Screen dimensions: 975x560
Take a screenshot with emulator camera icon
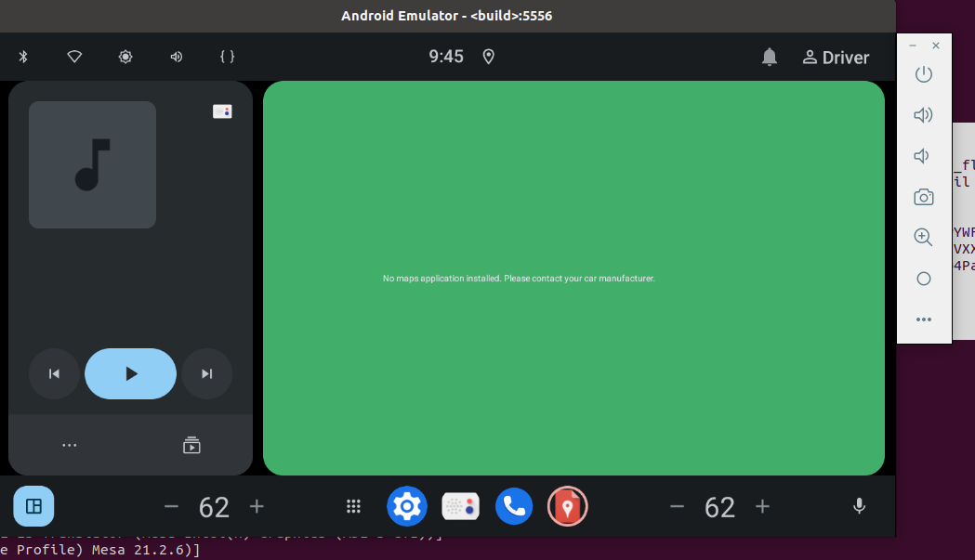tap(923, 197)
